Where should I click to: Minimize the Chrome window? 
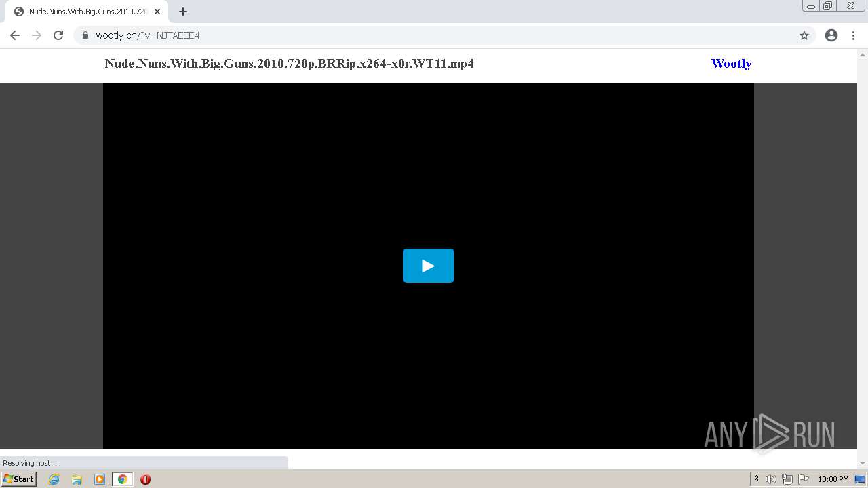810,6
